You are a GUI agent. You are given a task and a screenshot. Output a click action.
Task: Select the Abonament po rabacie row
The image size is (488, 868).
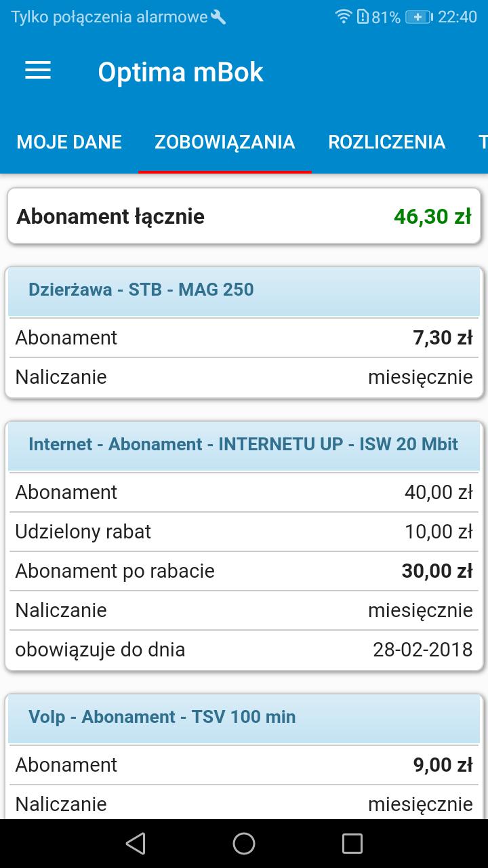pos(244,571)
